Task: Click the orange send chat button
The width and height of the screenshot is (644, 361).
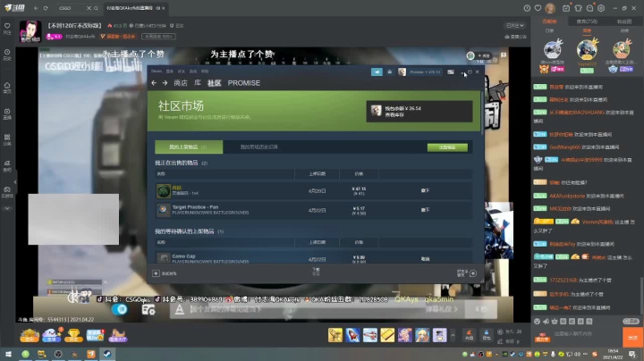Action: (x=632, y=337)
